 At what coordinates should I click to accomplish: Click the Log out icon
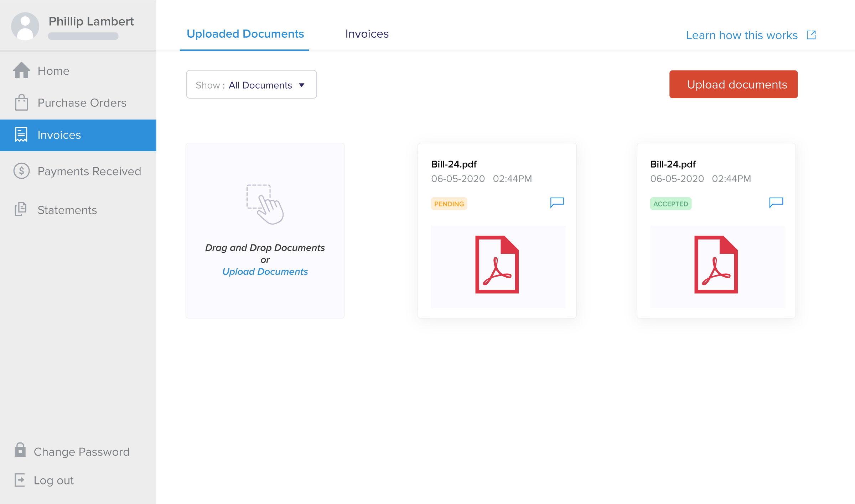20,480
